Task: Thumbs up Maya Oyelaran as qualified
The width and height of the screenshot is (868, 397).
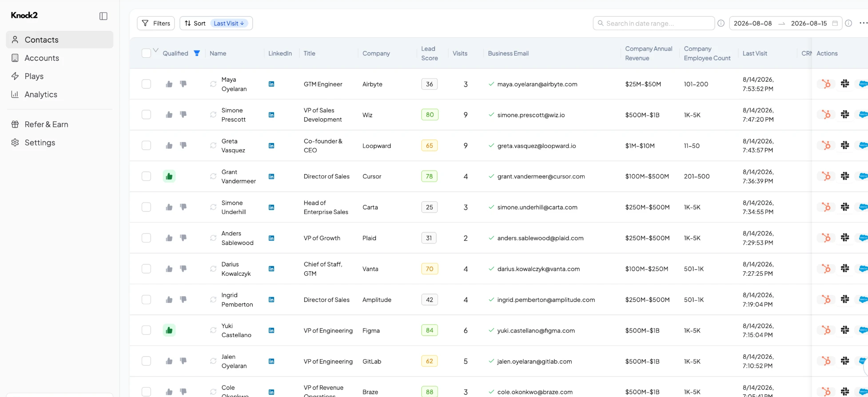Action: pyautogui.click(x=169, y=84)
